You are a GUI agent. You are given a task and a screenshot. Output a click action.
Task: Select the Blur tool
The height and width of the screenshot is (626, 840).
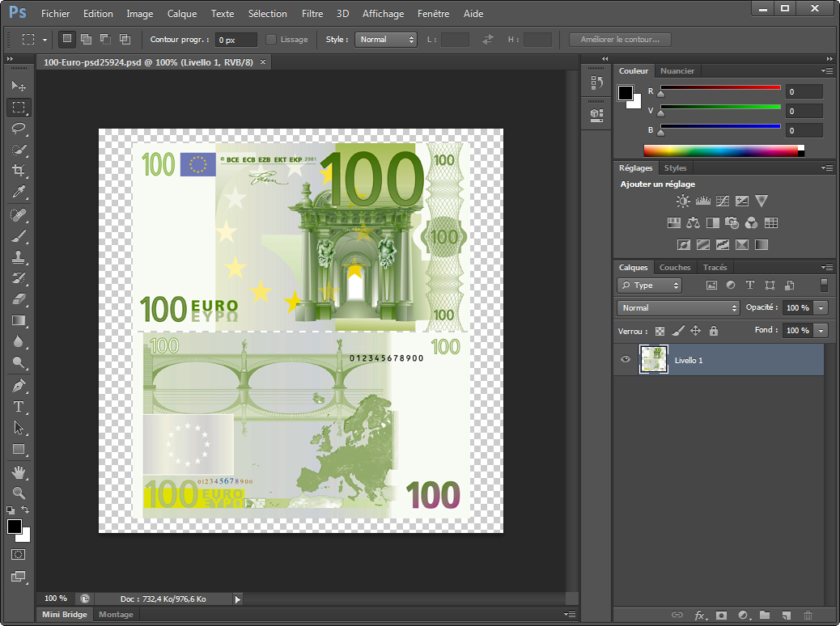[x=19, y=341]
